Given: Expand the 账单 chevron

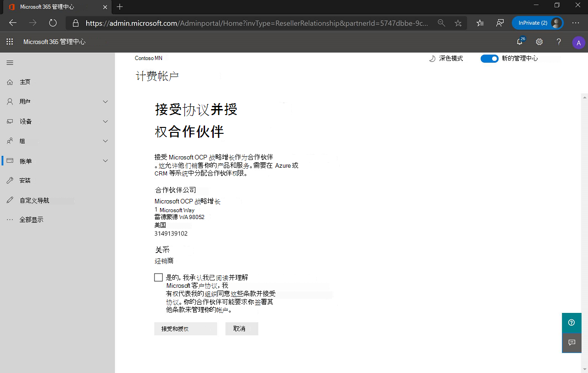Looking at the screenshot, I should tap(105, 161).
